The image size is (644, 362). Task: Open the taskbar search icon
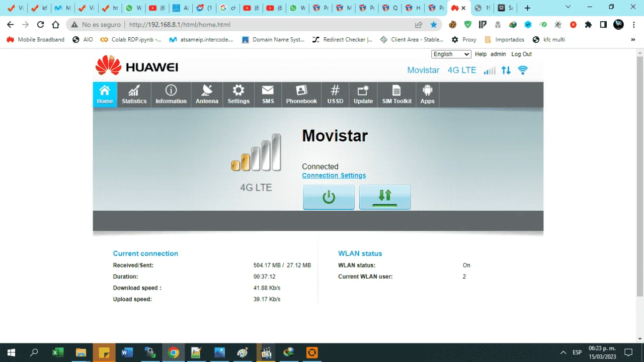pos(34,352)
